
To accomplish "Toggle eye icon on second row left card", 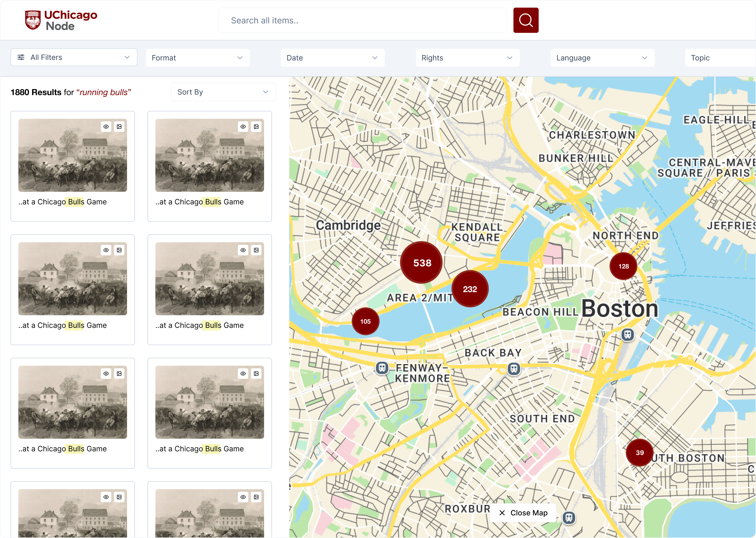I will click(x=106, y=250).
